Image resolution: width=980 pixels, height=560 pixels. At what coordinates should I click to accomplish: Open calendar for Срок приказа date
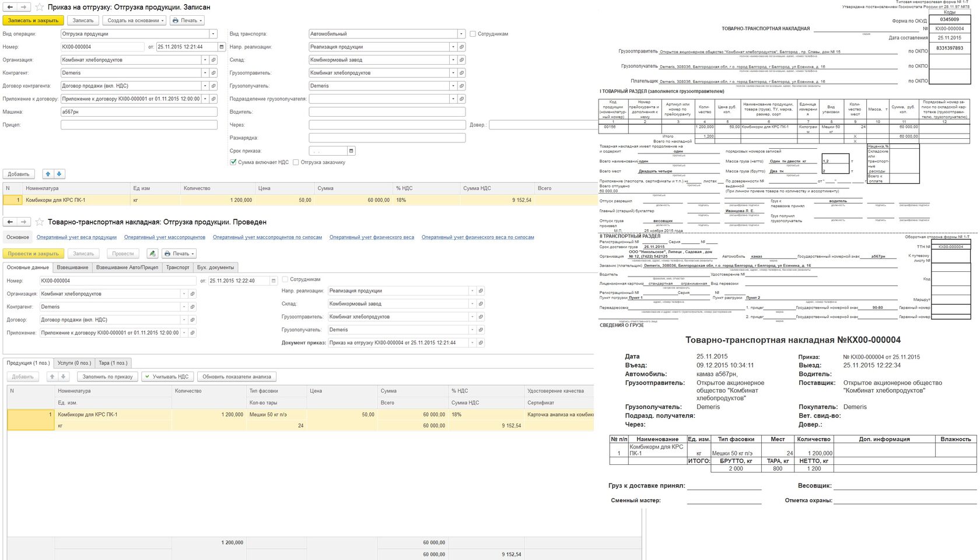(351, 150)
